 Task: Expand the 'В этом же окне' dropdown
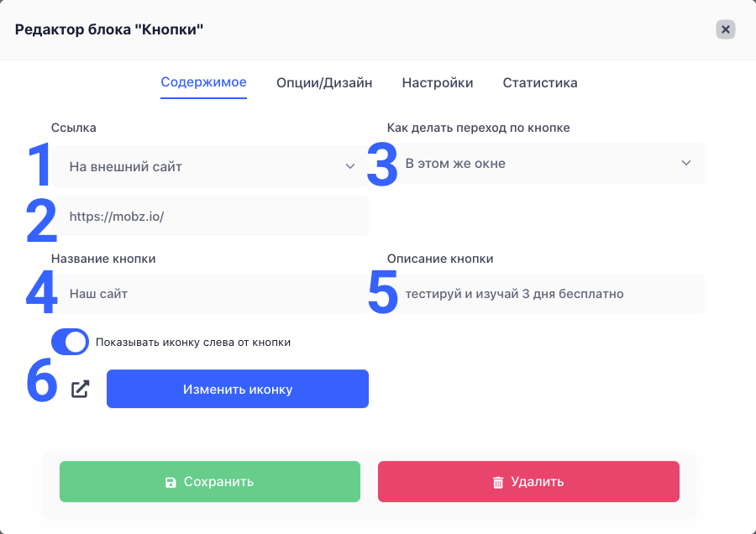[546, 163]
